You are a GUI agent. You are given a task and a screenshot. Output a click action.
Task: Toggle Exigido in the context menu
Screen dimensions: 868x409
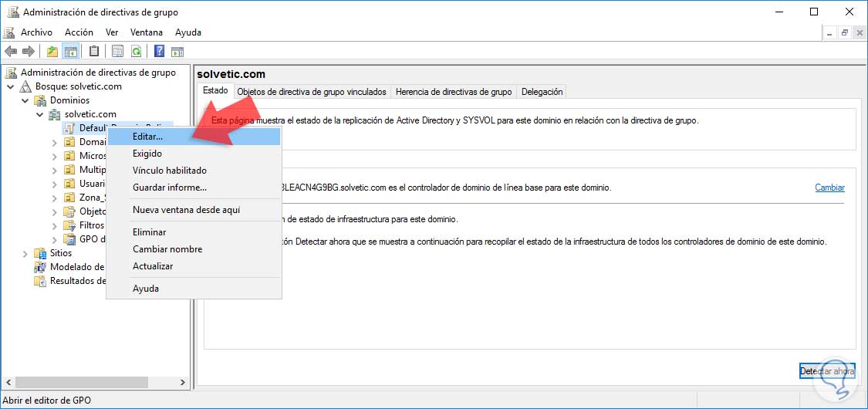coord(194,154)
